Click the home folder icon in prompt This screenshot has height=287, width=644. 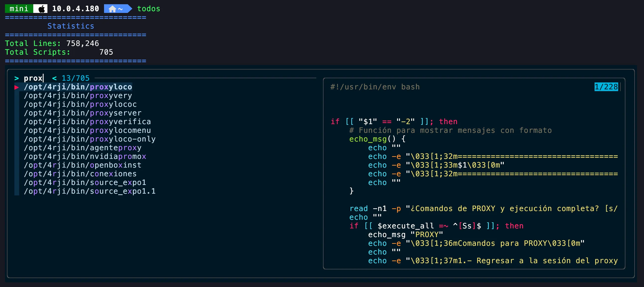pyautogui.click(x=112, y=9)
